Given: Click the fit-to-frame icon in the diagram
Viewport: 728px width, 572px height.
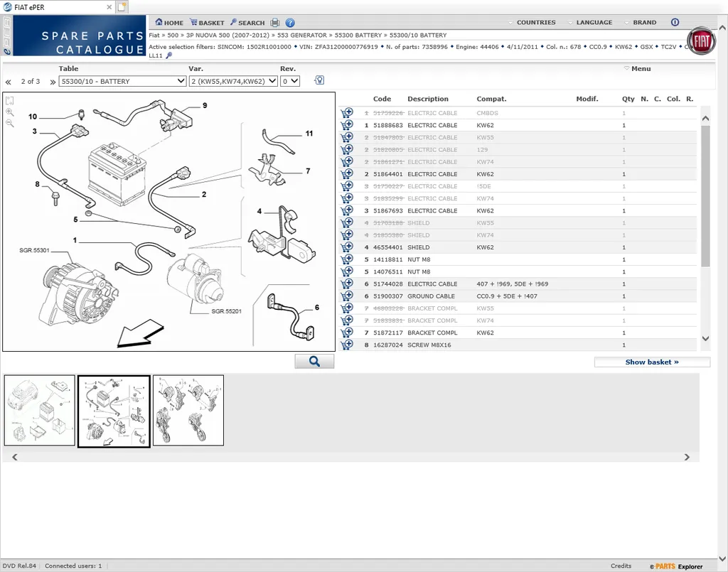Looking at the screenshot, I should coord(10,101).
